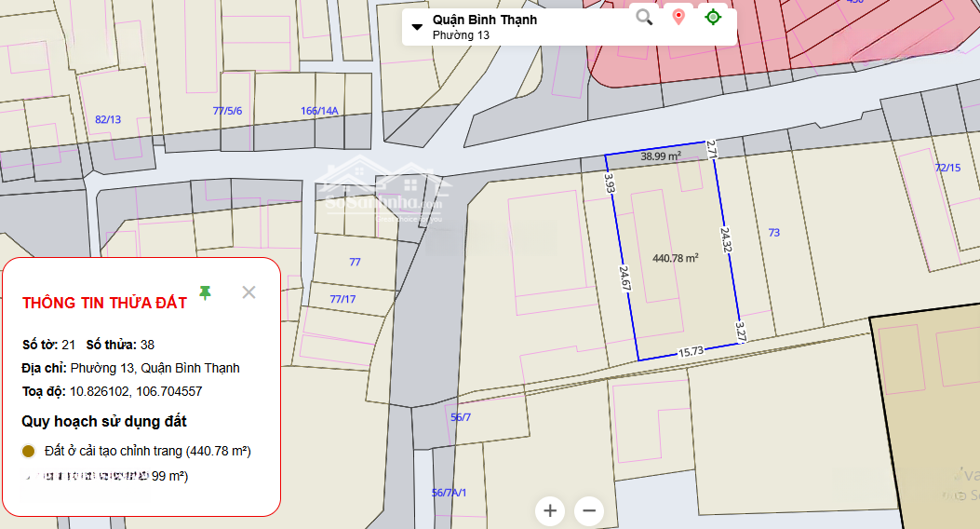Activate the green GPS locate icon

coord(713,17)
